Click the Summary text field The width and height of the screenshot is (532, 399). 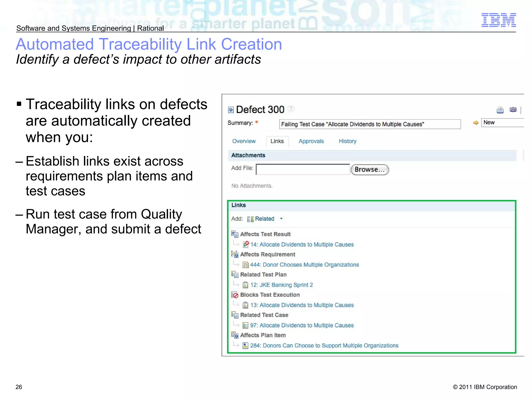pyautogui.click(x=370, y=124)
